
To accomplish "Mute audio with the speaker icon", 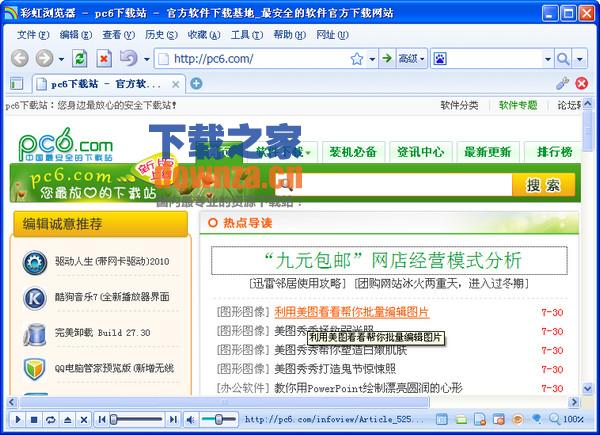I will (190, 420).
